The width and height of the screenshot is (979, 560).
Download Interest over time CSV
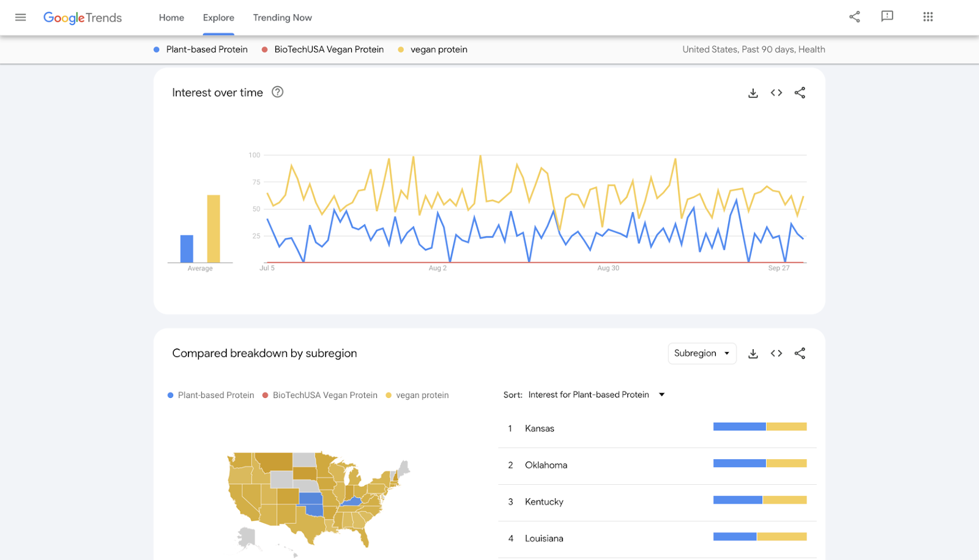tap(753, 93)
